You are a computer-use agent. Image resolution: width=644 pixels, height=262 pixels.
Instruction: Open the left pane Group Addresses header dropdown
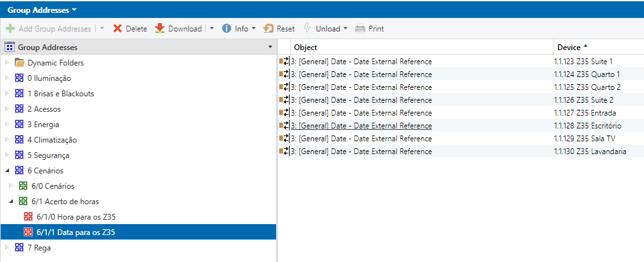pos(270,48)
